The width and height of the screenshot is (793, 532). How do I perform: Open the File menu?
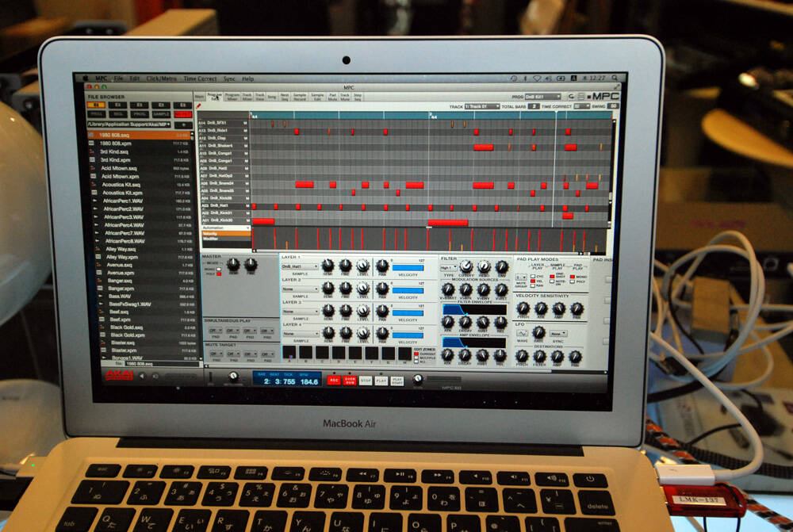coord(118,78)
